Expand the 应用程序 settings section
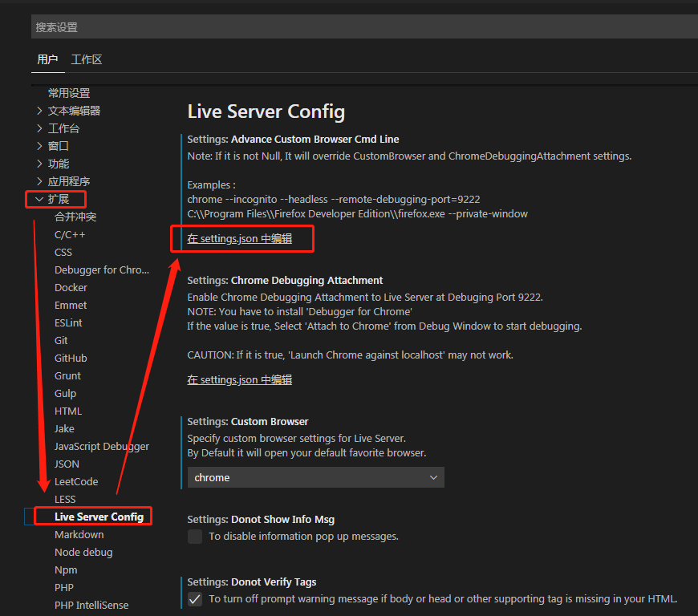Viewport: 698px width, 616px height. [68, 180]
